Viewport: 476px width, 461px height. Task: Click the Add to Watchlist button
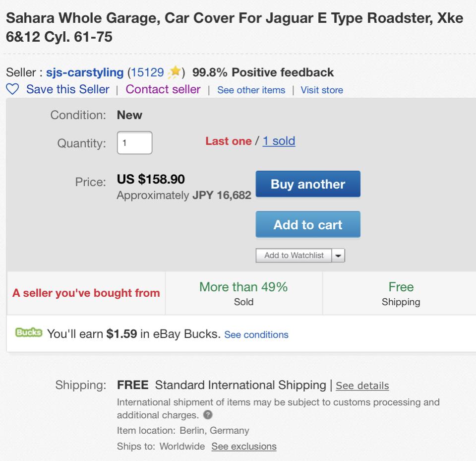click(x=294, y=256)
